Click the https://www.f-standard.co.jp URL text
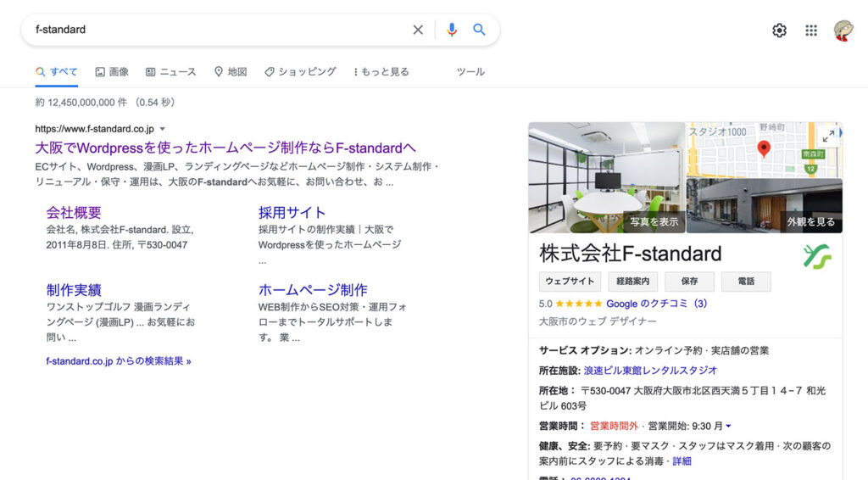 pos(94,129)
